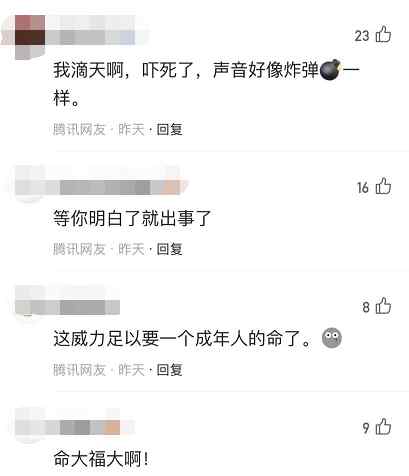Click the 昨天 timestamp under "这威力足以" comment

point(131,370)
